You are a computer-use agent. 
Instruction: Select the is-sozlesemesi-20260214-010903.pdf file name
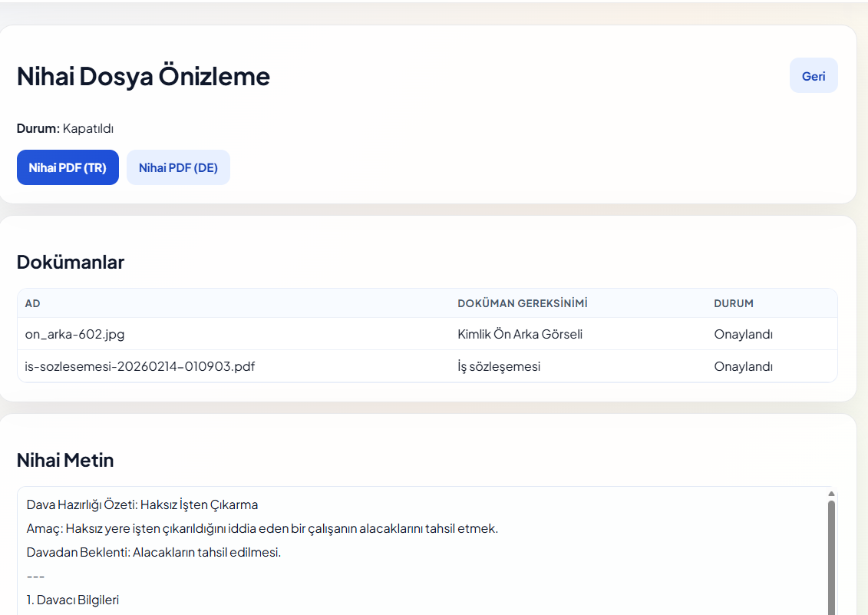[x=140, y=367]
